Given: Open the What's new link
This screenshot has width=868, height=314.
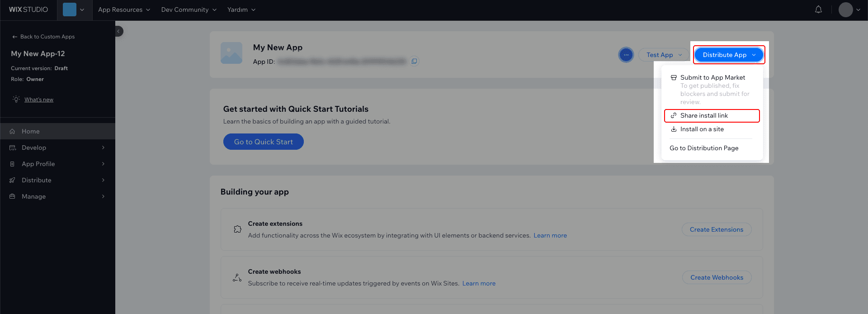Looking at the screenshot, I should (x=39, y=100).
